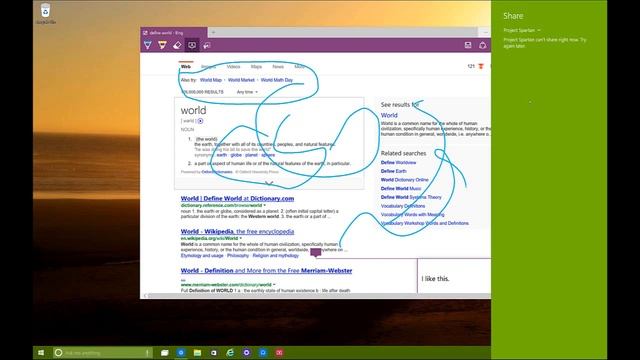Click the red taskbar app icon
640x360 pixels.
279,353
